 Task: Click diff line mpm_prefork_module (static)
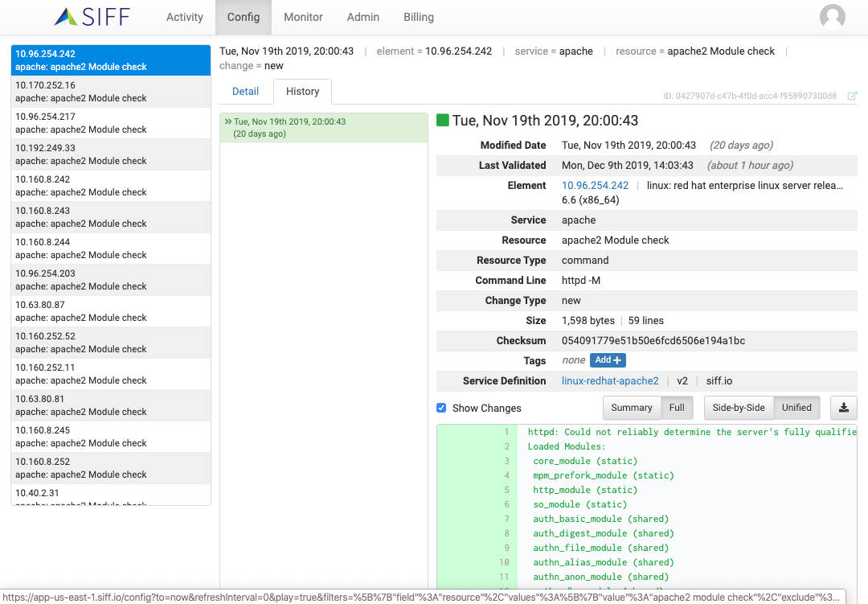(604, 475)
